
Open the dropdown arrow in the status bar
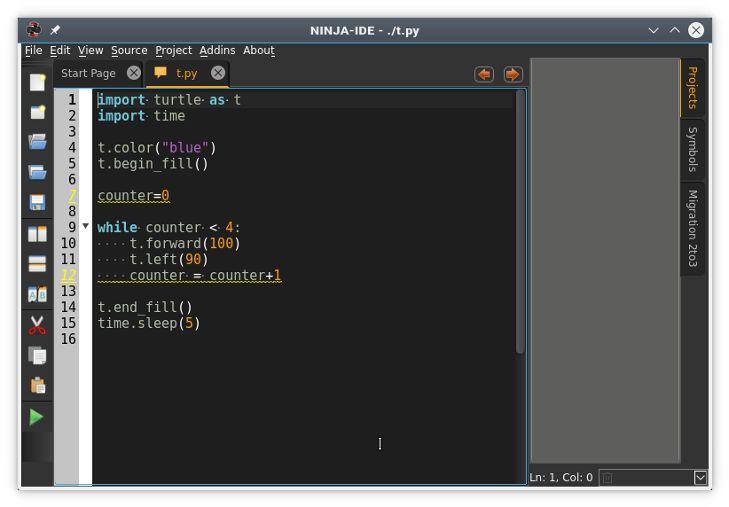700,478
